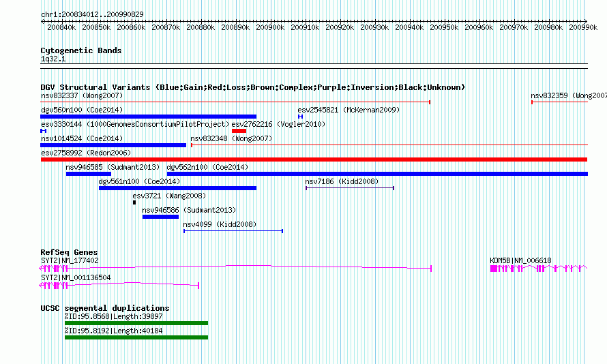
Task: Click the esv3330144 small blue marker
Action: tap(44, 131)
